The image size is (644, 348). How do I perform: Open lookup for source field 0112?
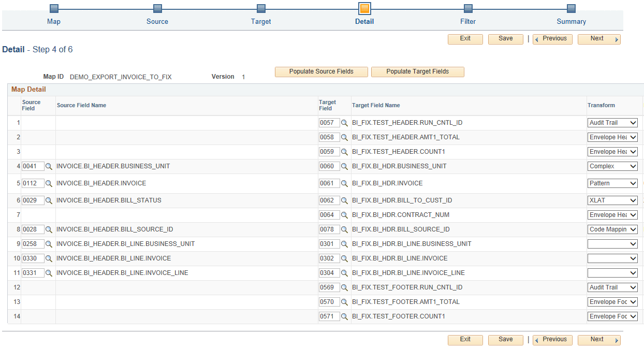pos(49,183)
